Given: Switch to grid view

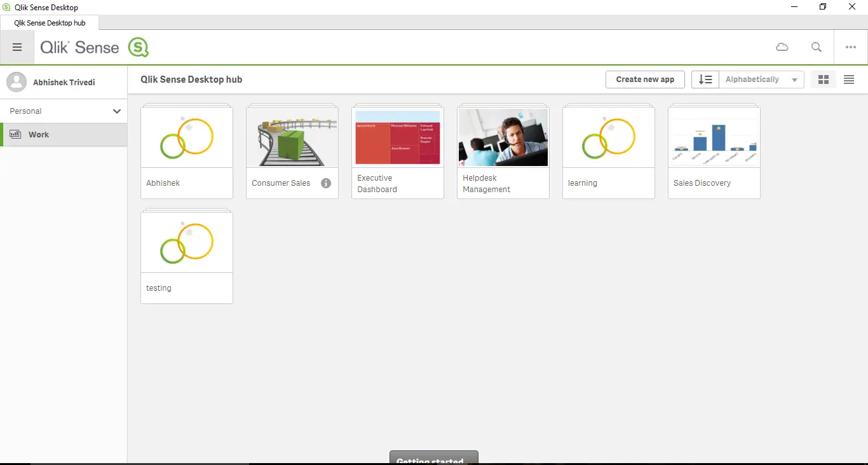Looking at the screenshot, I should click(x=824, y=80).
